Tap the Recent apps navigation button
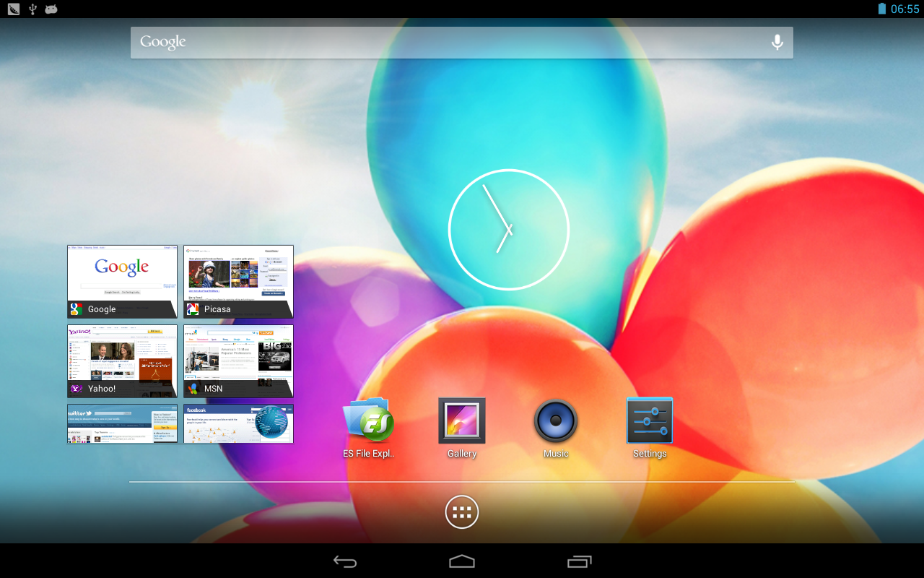924x578 pixels. [x=579, y=561]
